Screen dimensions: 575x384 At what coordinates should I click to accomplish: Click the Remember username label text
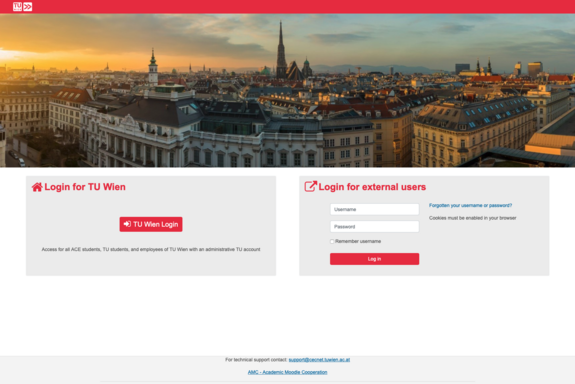358,241
